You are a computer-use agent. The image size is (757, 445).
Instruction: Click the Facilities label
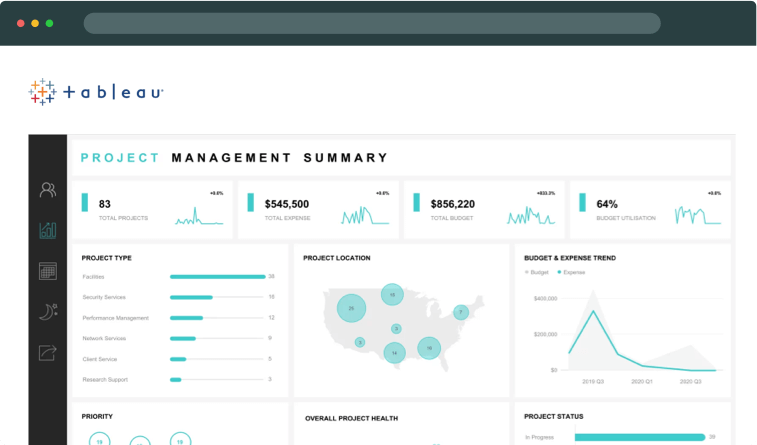pyautogui.click(x=93, y=277)
